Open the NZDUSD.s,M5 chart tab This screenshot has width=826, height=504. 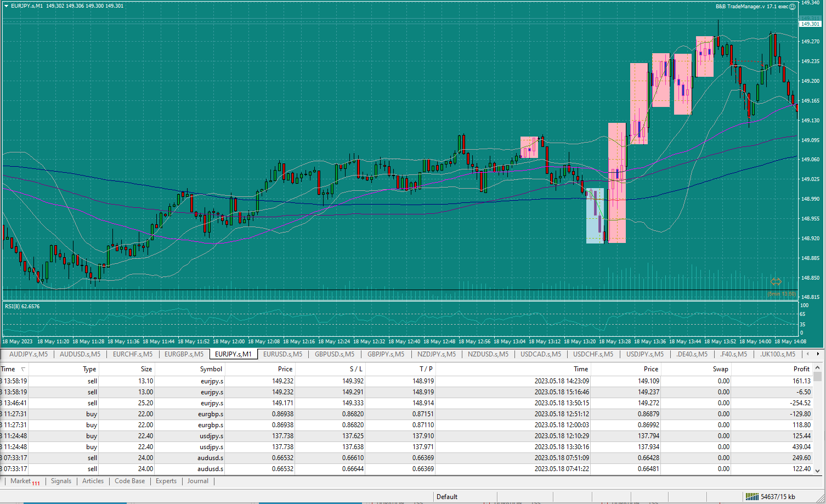pos(488,354)
